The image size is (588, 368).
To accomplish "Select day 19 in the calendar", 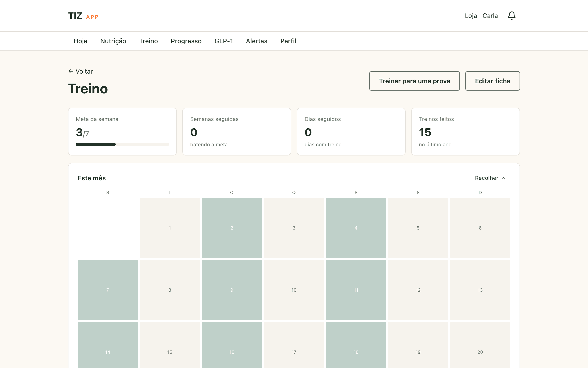I will [418, 345].
